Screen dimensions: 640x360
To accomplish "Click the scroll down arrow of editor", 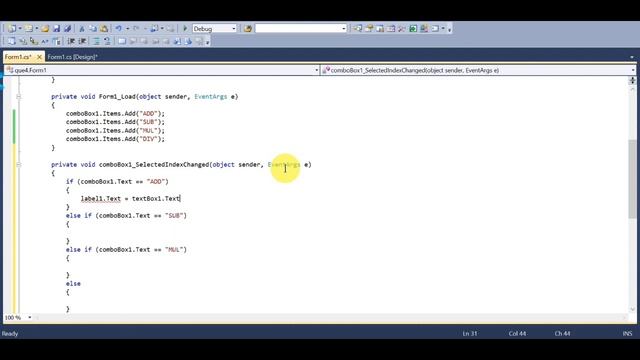I will tap(632, 309).
